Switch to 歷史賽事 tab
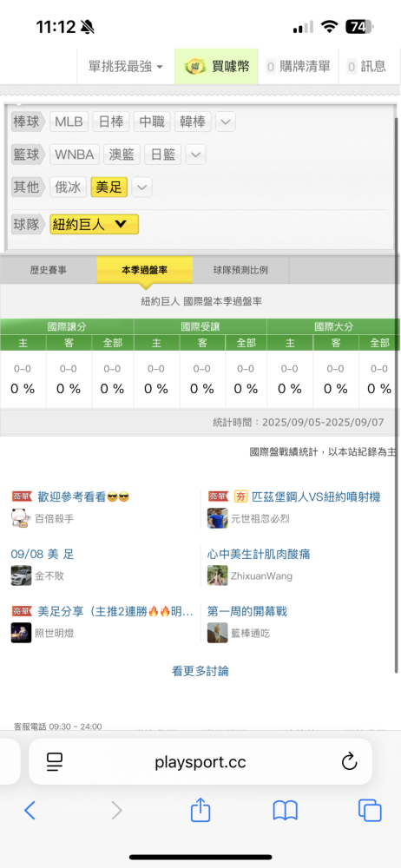This screenshot has width=401, height=868. 49,271
